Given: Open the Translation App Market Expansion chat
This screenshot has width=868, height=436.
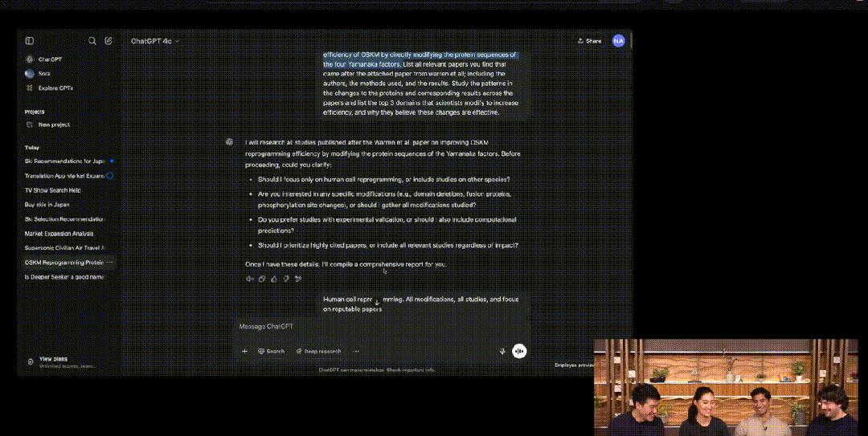Looking at the screenshot, I should click(x=69, y=176).
